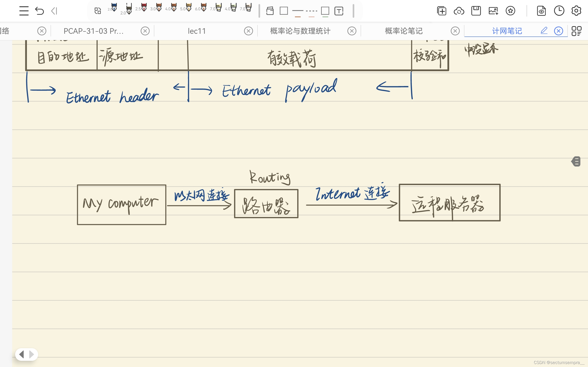Expand the side panel handle on right edge
Screen dimensions: 588x367
pos(576,161)
